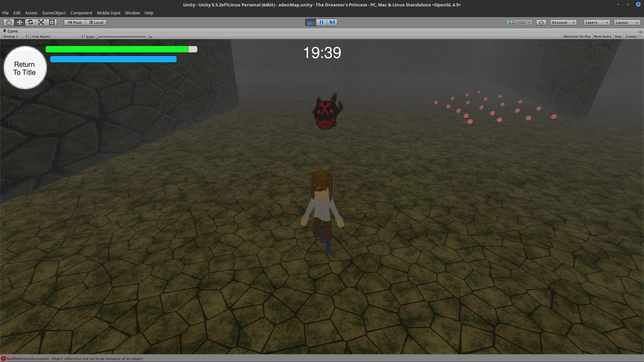Open the Assets menu

pos(31,13)
